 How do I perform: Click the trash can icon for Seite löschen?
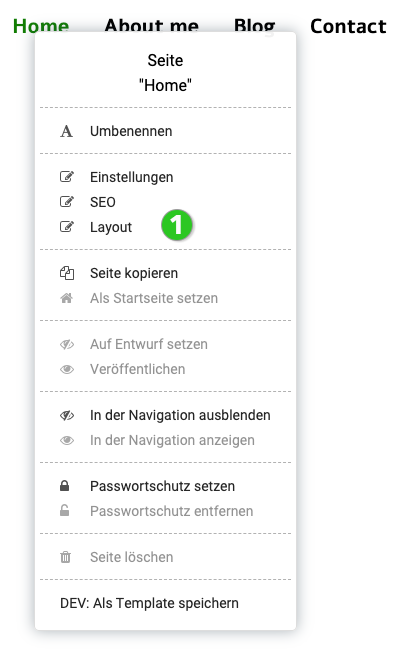coord(65,557)
